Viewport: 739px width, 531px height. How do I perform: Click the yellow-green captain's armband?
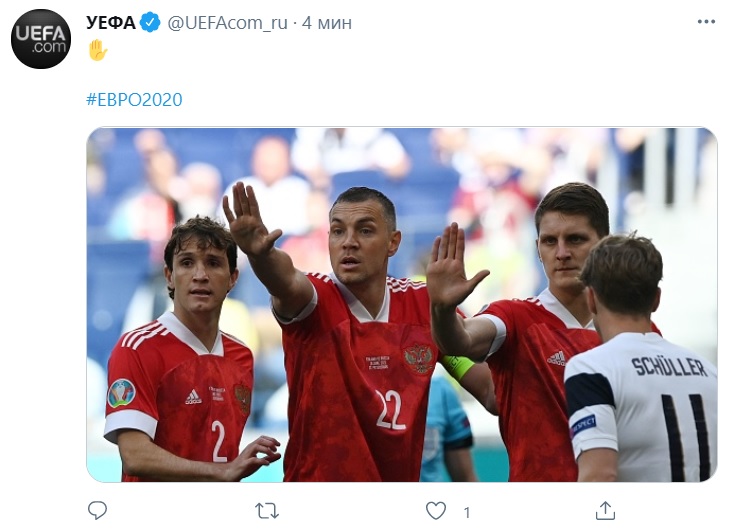(x=459, y=366)
